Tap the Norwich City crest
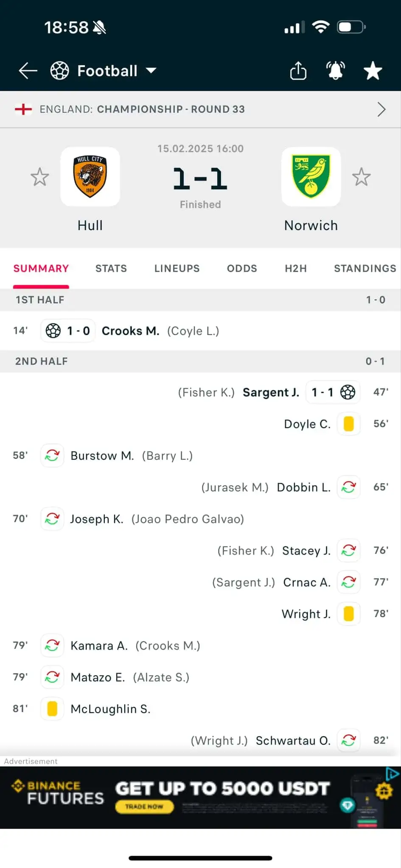Viewport: 401px width, 868px height. [311, 177]
